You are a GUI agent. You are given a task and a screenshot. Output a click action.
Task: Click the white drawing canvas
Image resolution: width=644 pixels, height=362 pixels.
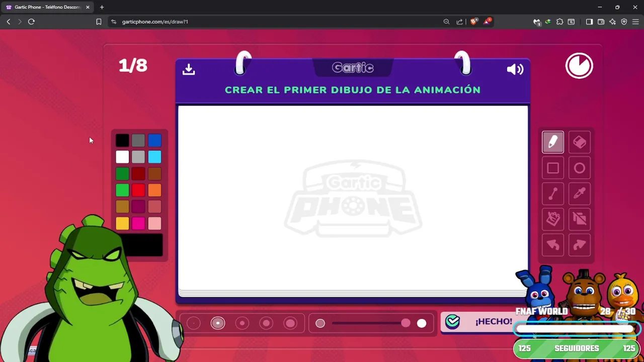[353, 198]
